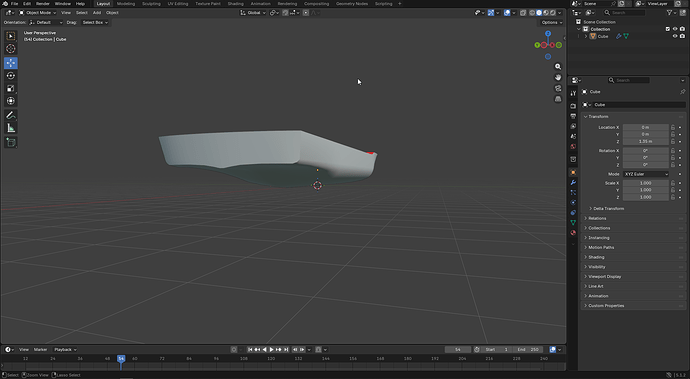Screen dimensions: 690x379
Task: Switch to Solid viewport shading
Action: coord(539,13)
